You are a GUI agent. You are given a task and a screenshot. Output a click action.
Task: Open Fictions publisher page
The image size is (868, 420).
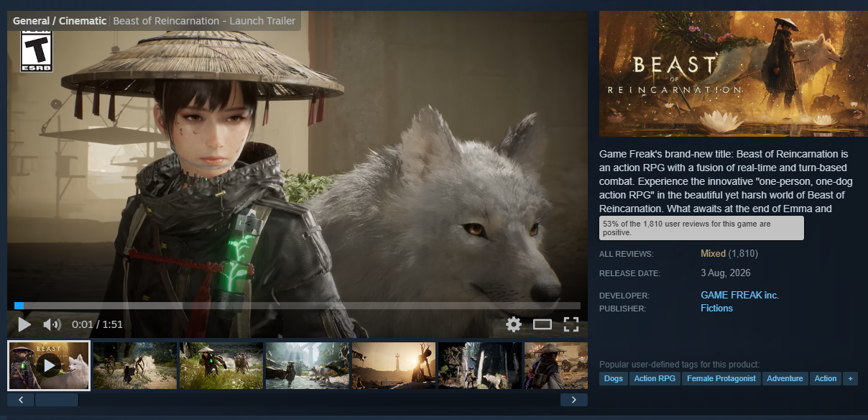click(716, 309)
